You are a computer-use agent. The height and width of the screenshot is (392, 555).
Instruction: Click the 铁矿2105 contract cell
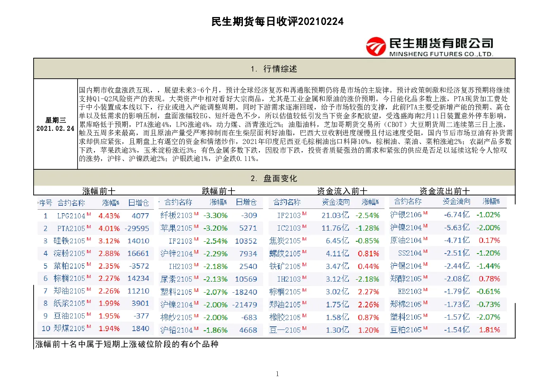[x=288, y=266]
